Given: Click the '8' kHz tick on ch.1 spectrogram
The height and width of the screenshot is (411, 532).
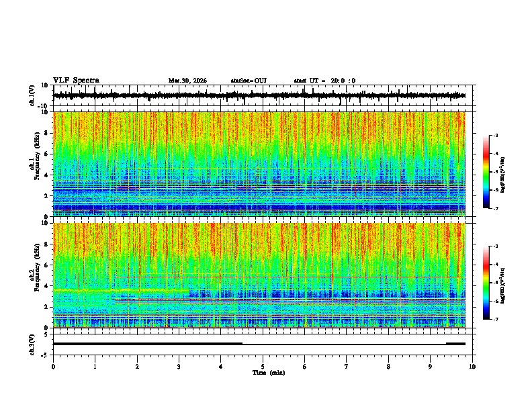Looking at the screenshot, I should [46, 133].
